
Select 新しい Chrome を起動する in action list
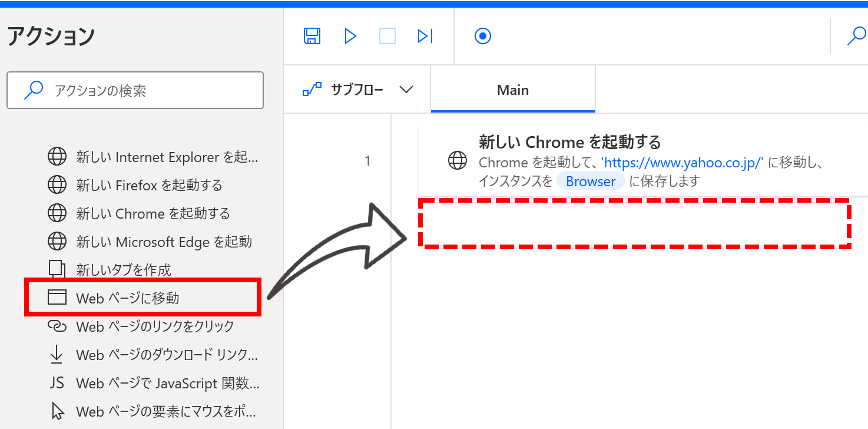point(153,213)
